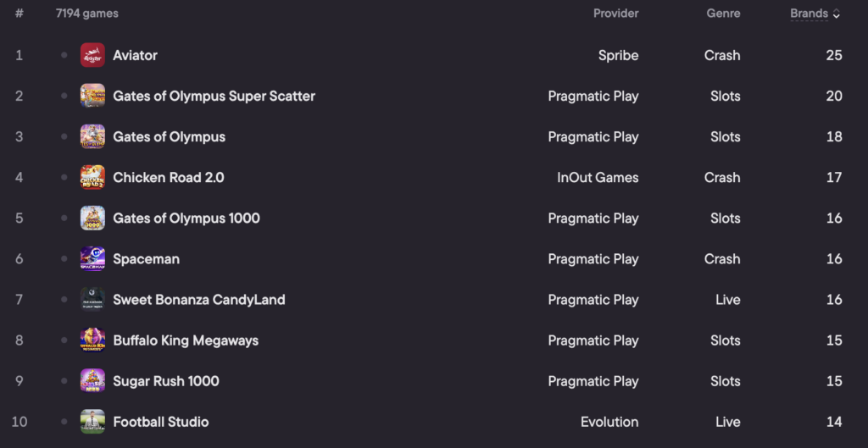Viewport: 868px width, 448px height.
Task: Click the Chicken Road 2.0 game icon
Action: 92,178
